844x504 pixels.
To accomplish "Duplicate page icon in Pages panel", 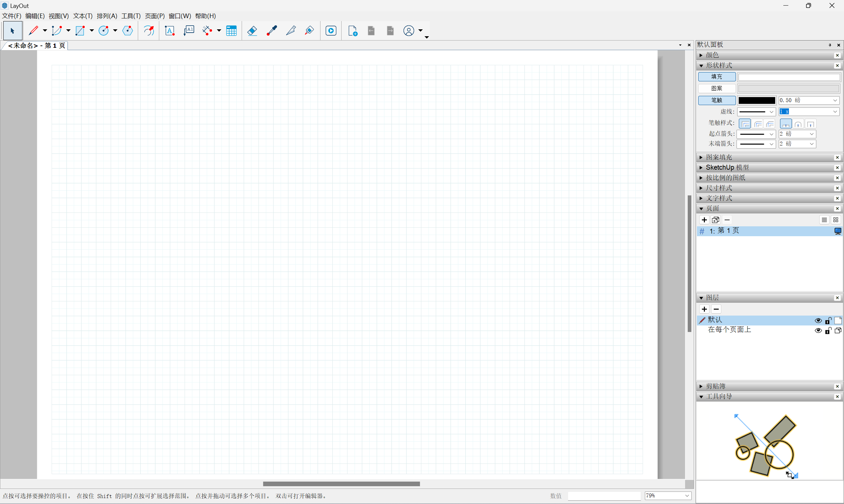I will pos(715,220).
